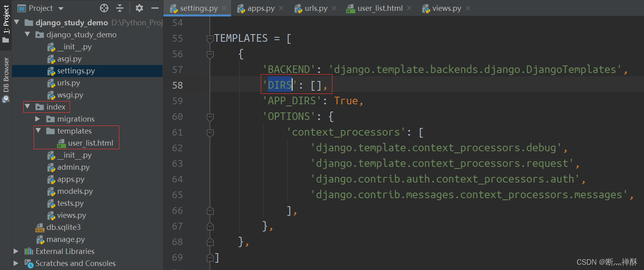
Task: Click the selected DIRS text on line 58
Action: pyautogui.click(x=280, y=85)
